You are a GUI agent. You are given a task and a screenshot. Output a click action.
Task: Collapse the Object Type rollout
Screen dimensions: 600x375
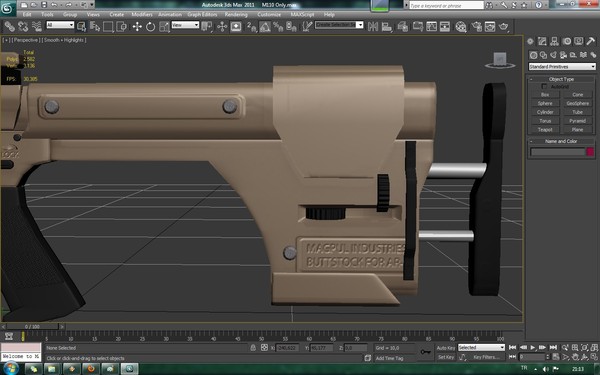[x=561, y=79]
